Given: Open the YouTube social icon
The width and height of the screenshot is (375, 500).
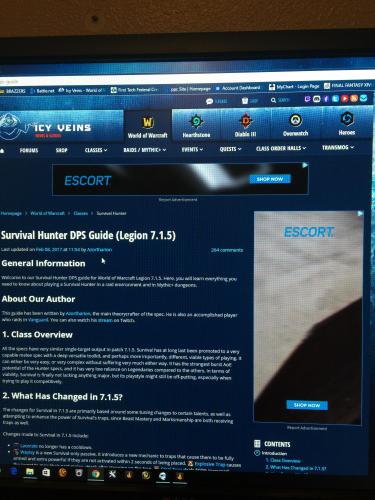Looking at the screenshot, I should click(345, 98).
